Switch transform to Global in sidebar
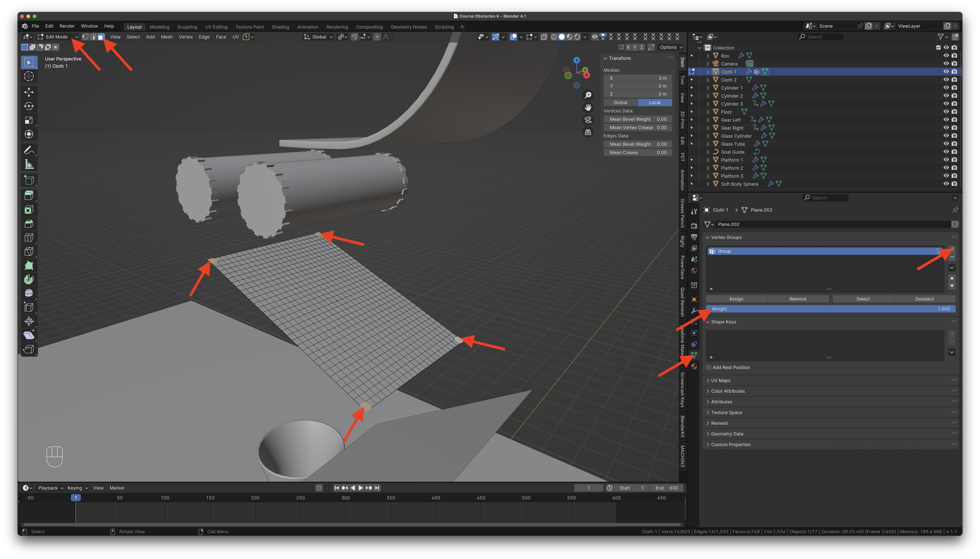Screen dimensions: 980x559 click(x=621, y=102)
